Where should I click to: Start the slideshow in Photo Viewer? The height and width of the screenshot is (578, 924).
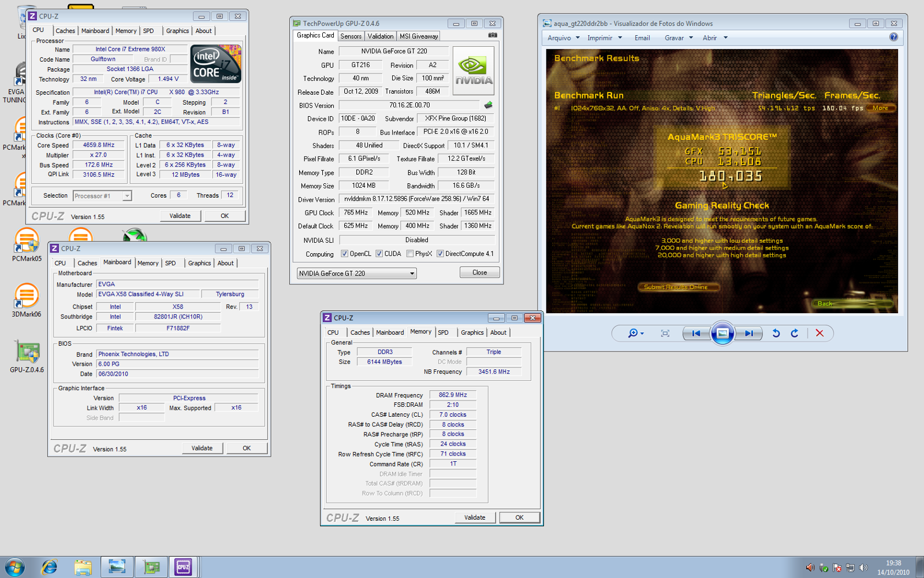[x=722, y=333]
